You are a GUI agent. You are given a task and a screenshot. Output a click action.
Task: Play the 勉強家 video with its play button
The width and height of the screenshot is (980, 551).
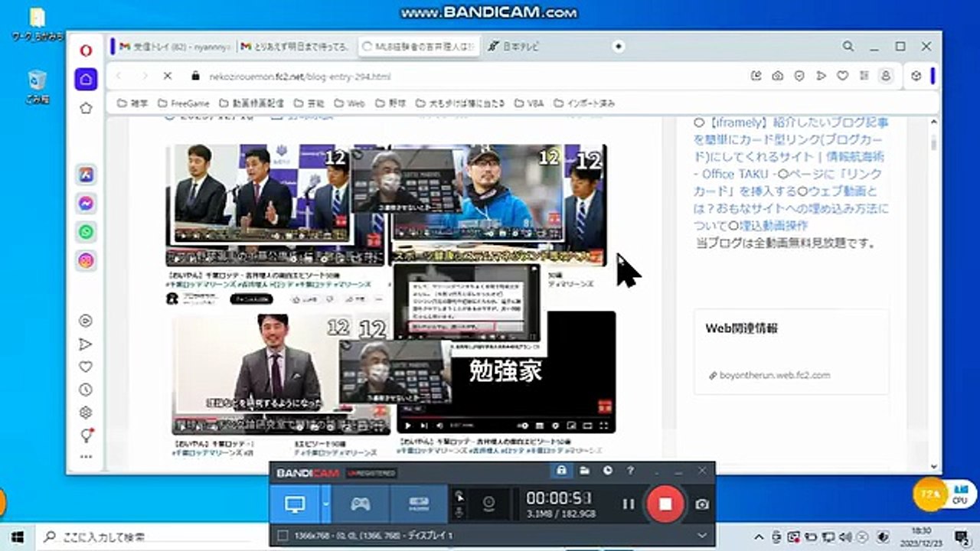(408, 425)
